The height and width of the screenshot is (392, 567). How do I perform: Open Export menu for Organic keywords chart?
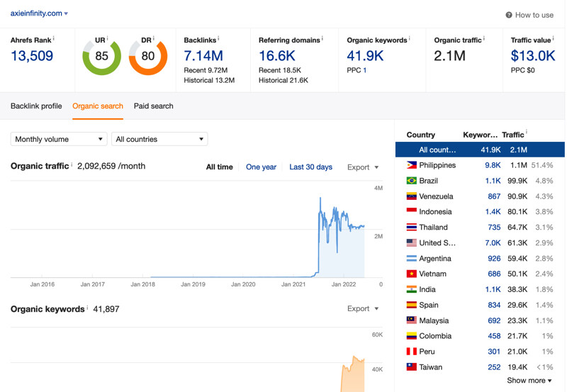(x=363, y=308)
